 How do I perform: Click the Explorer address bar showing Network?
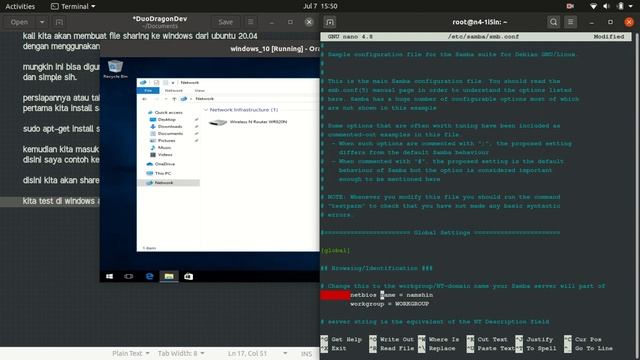pyautogui.click(x=250, y=99)
